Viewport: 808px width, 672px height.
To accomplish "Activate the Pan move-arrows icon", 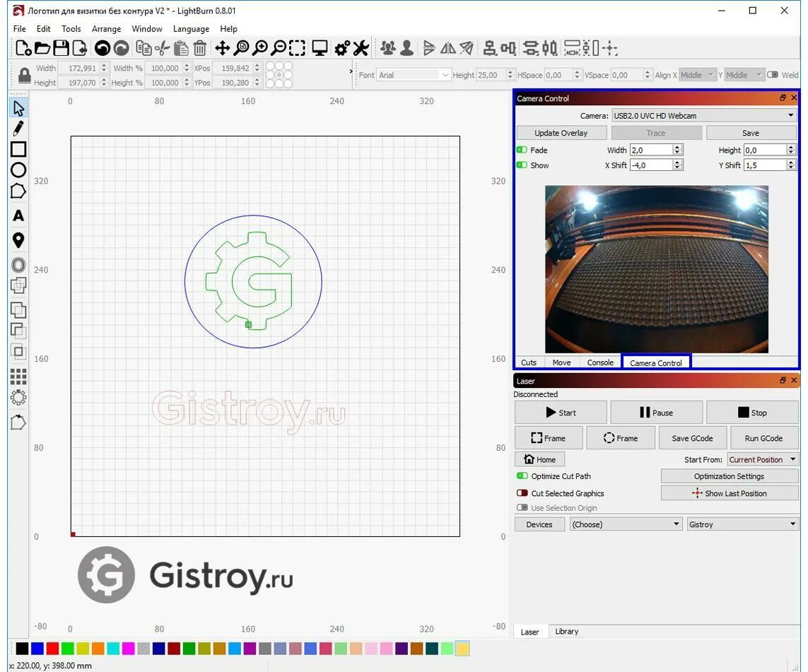I will (x=222, y=49).
